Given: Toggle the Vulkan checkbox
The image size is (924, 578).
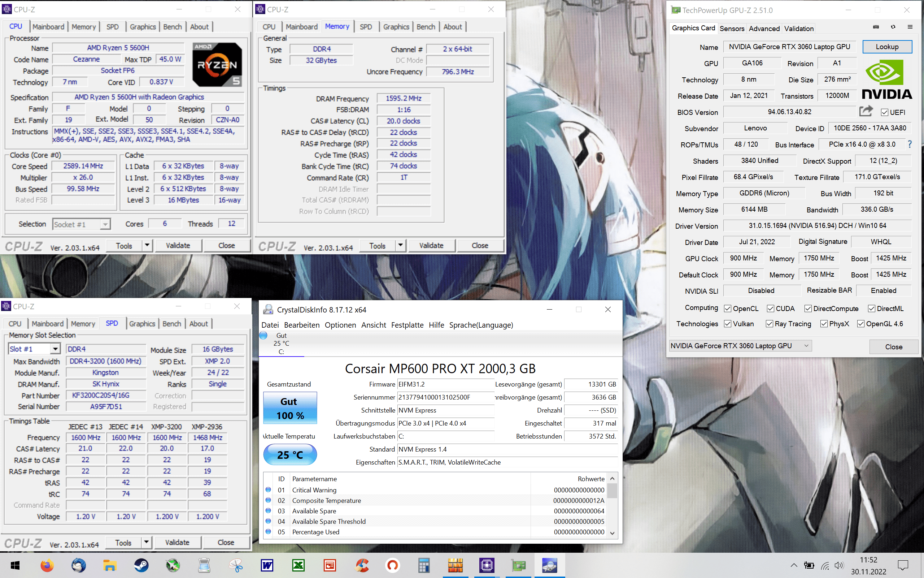Looking at the screenshot, I should (x=728, y=324).
